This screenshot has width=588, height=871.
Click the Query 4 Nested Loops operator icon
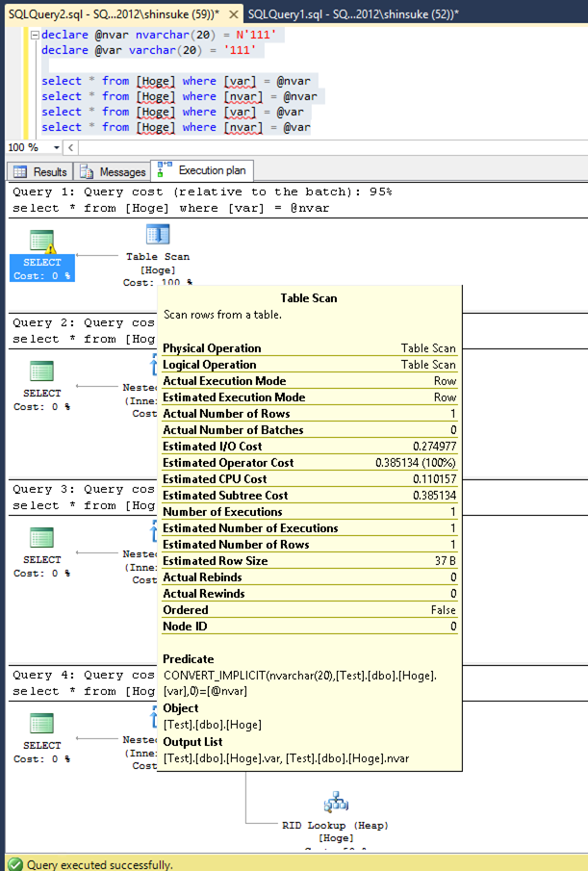coord(154,717)
